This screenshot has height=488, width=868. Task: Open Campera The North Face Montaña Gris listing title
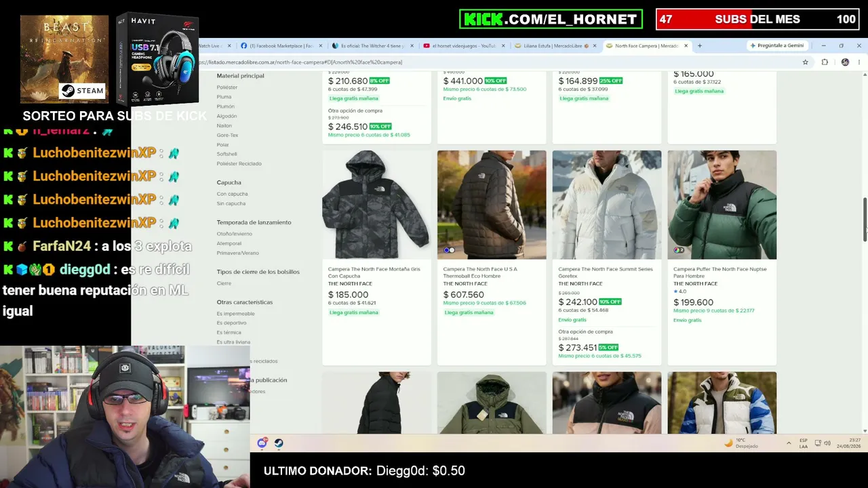[374, 272]
